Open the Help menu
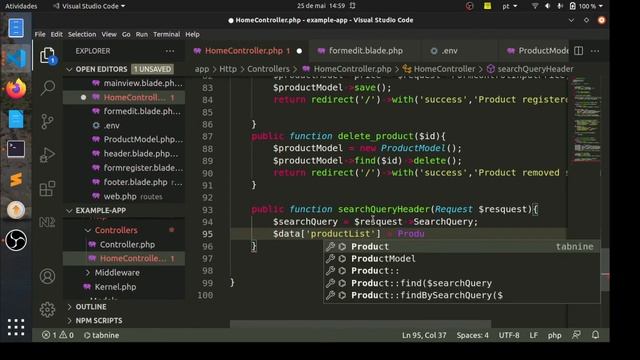 [192, 34]
